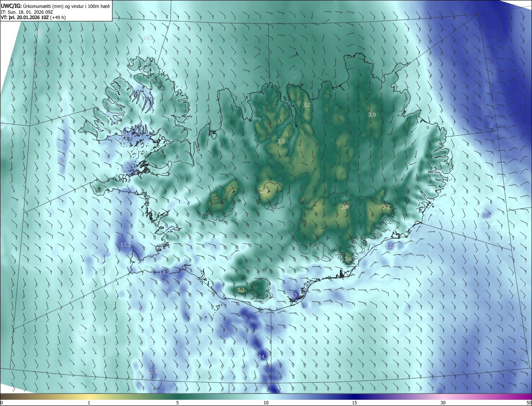
Task: Click the 2.9 value label on the map
Action: click(345, 206)
